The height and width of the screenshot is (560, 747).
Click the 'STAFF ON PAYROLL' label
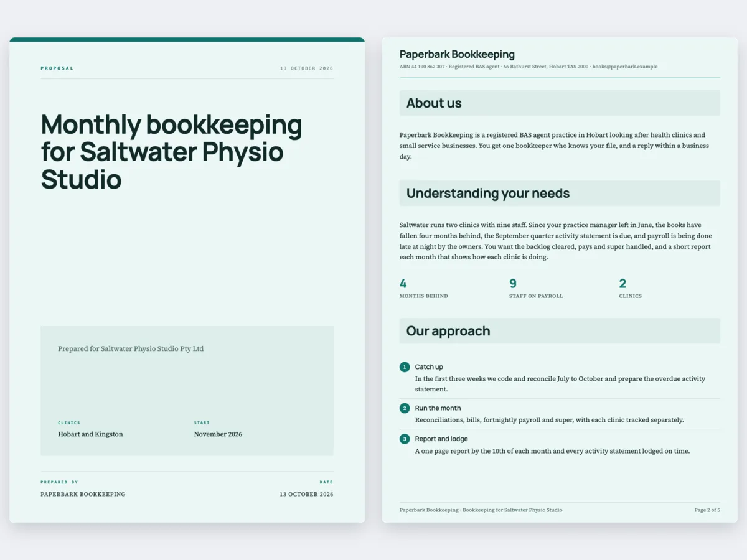coord(536,296)
